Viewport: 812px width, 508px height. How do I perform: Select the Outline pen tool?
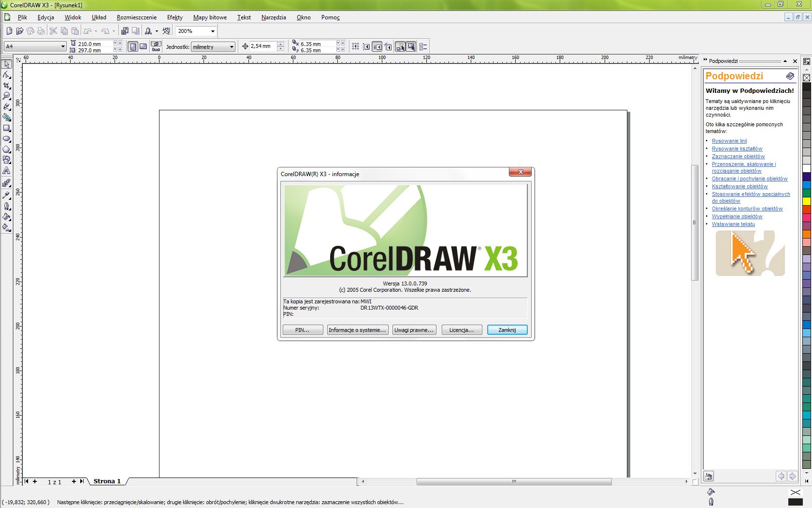[7, 206]
